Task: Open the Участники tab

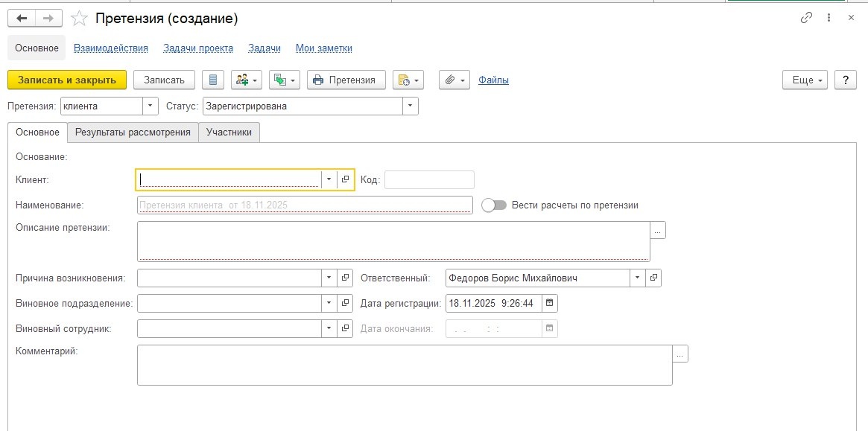Action: (x=229, y=133)
